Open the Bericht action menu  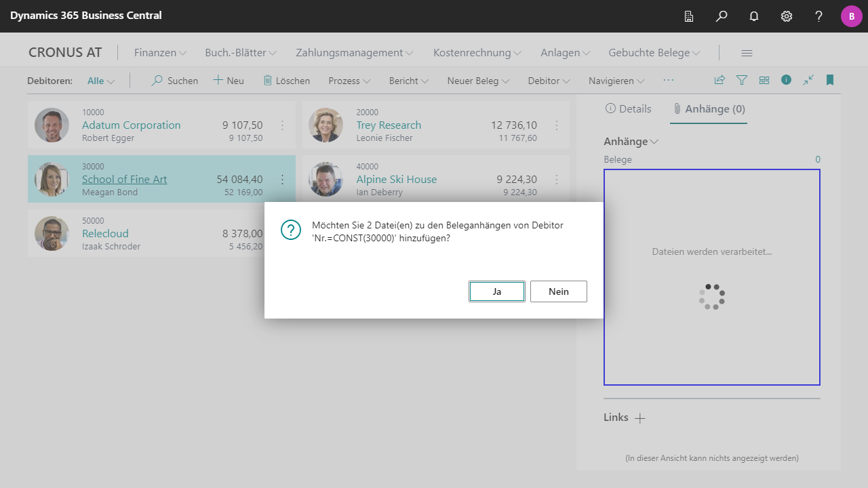coord(409,81)
